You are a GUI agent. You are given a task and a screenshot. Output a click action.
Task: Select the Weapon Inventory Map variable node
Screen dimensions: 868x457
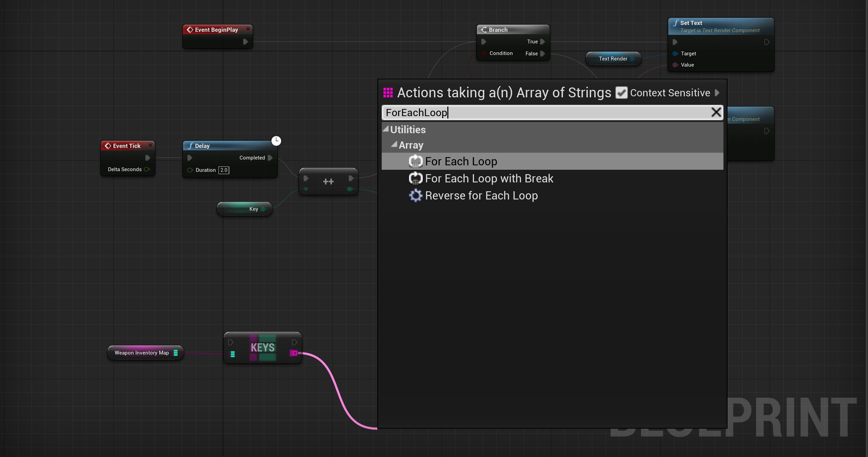pos(142,352)
